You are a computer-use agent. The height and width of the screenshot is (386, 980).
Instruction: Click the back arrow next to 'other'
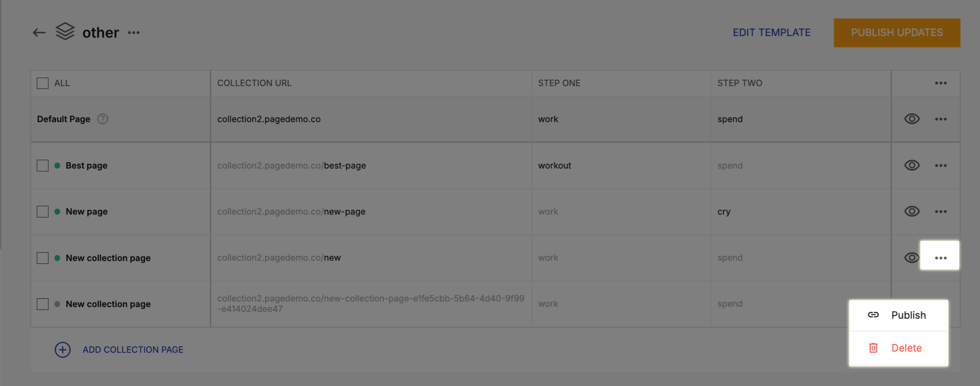38,32
